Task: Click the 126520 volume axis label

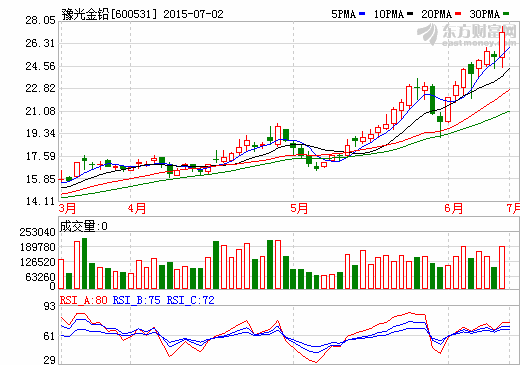Action: 37,262
